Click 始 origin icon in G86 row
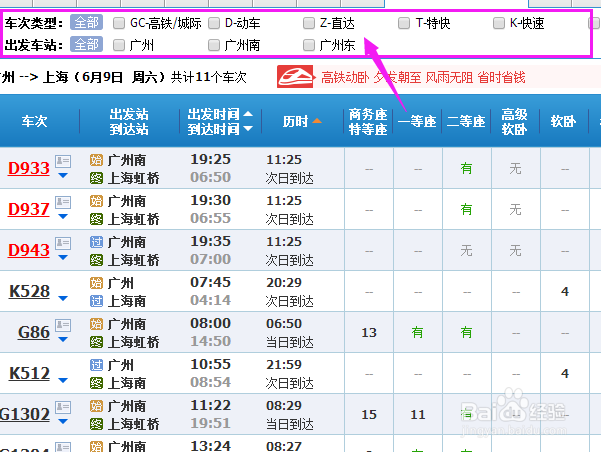The height and width of the screenshot is (452, 601). click(x=97, y=324)
